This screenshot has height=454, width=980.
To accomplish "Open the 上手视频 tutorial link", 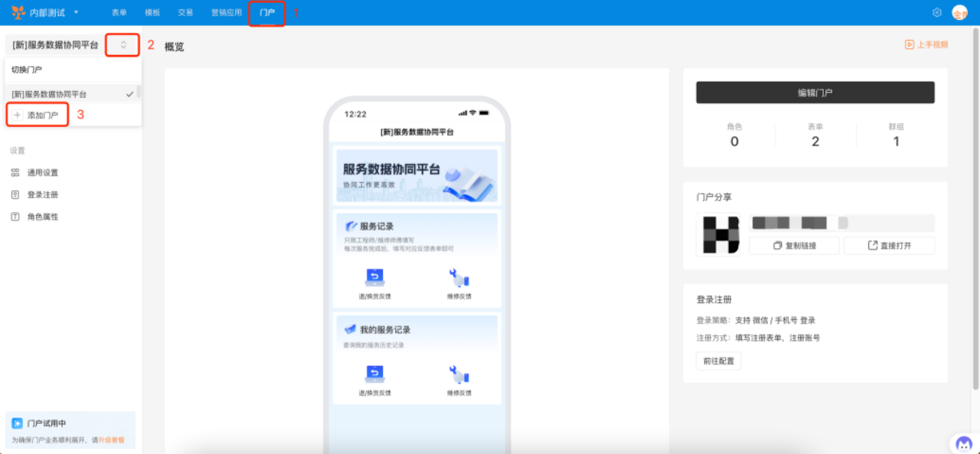I will (x=933, y=44).
